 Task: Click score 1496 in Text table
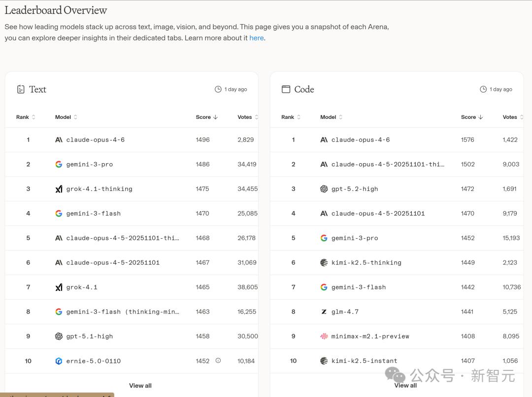202,140
